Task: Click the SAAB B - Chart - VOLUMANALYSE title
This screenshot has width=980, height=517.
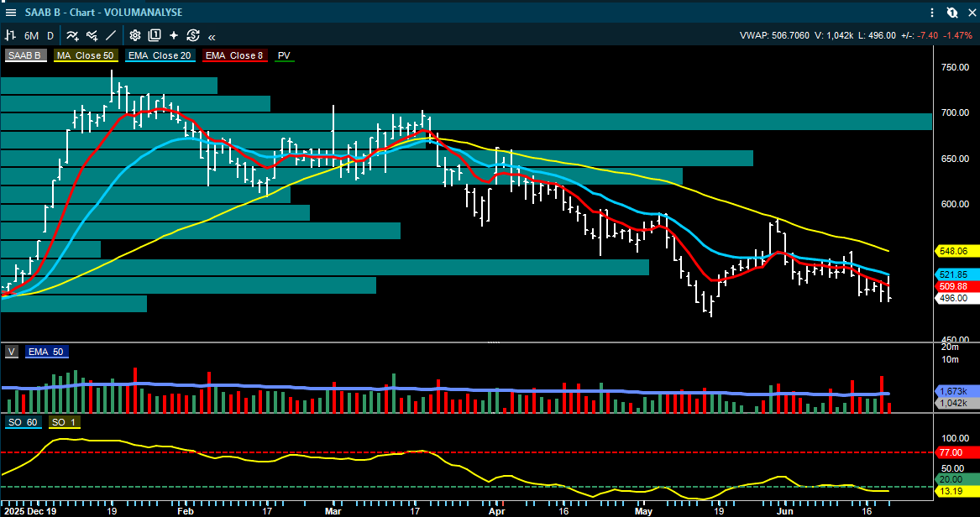Action: click(104, 12)
